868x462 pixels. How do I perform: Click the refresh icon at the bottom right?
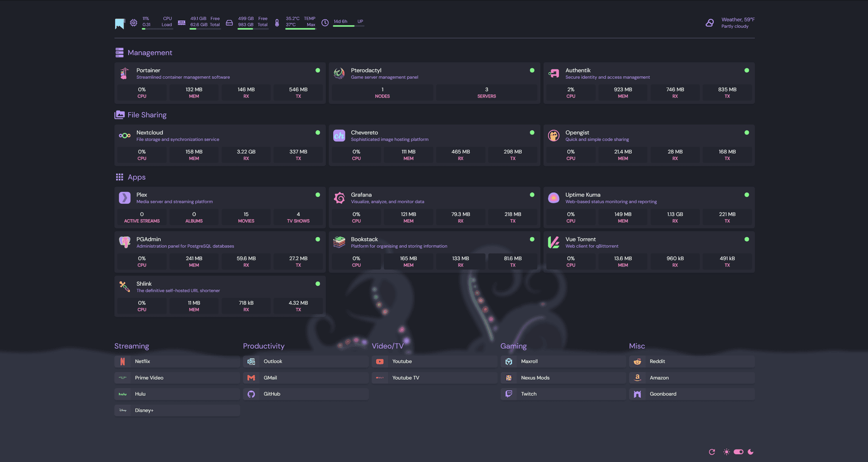click(712, 452)
